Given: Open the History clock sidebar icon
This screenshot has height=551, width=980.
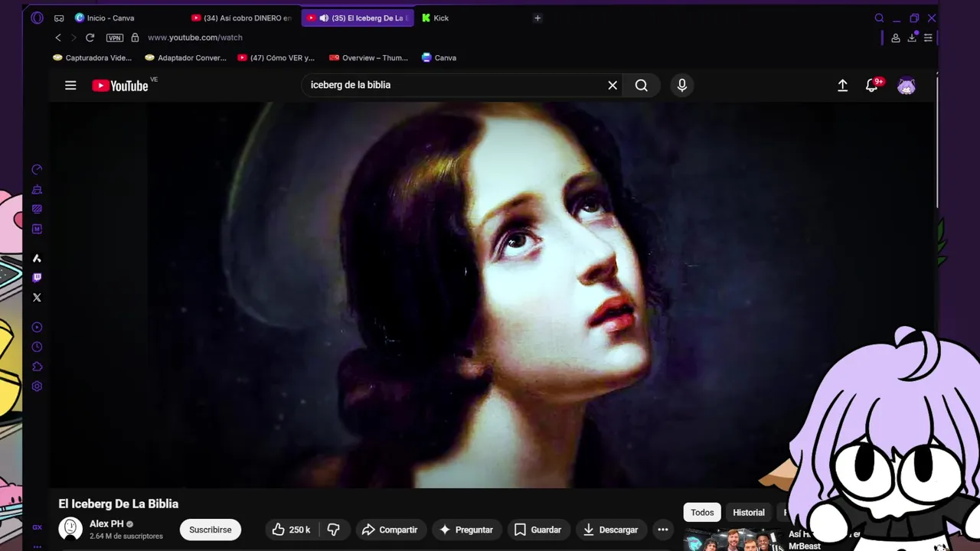Looking at the screenshot, I should [37, 347].
